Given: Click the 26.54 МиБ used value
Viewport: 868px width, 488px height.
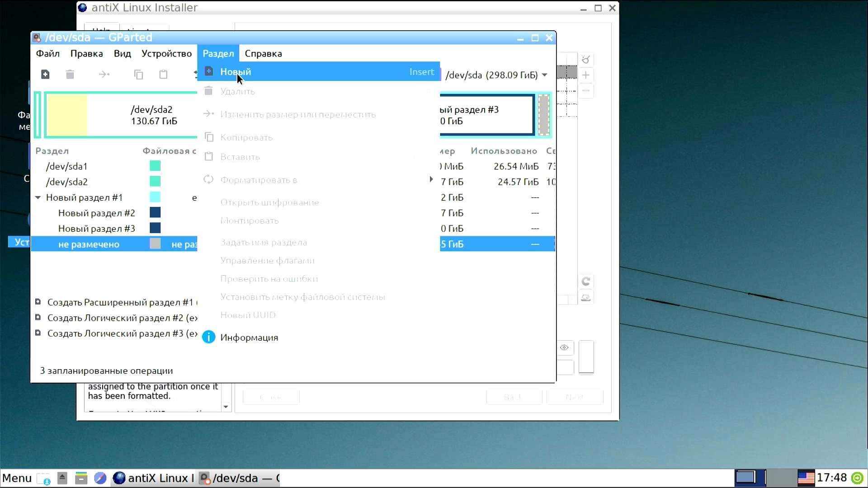Looking at the screenshot, I should point(516,166).
